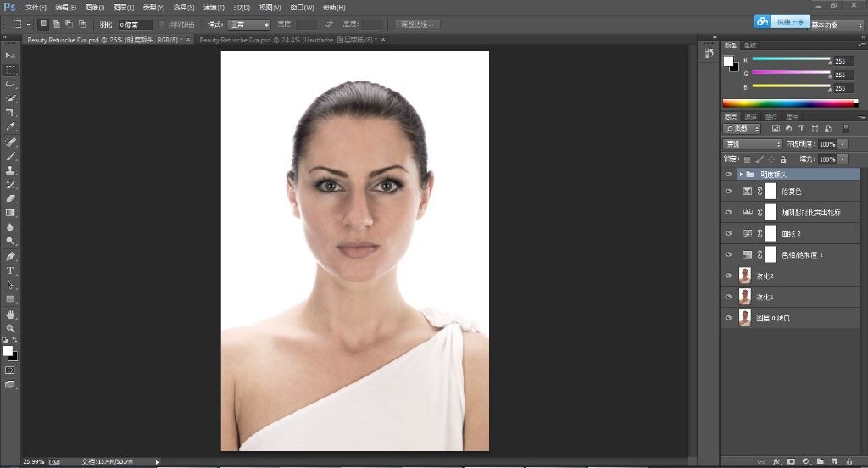
Task: Click the feather value input field
Action: point(136,25)
